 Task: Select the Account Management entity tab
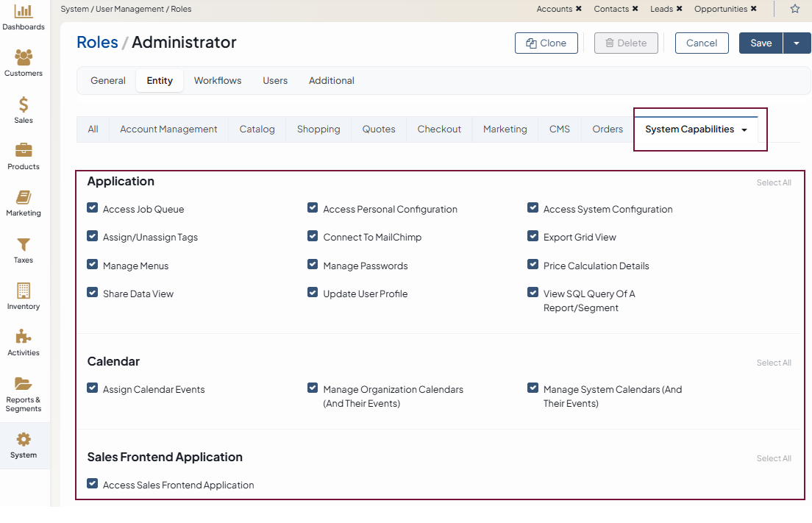(x=168, y=129)
